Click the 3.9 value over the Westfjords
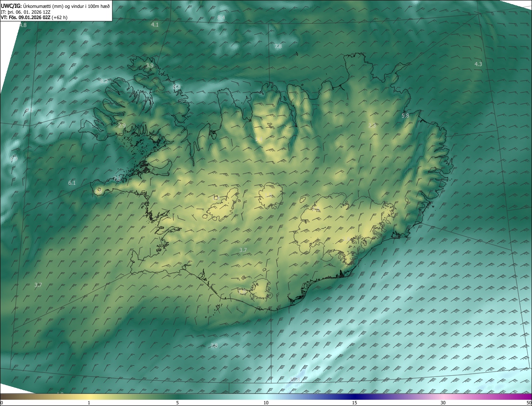The height and width of the screenshot is (406, 532). point(150,66)
